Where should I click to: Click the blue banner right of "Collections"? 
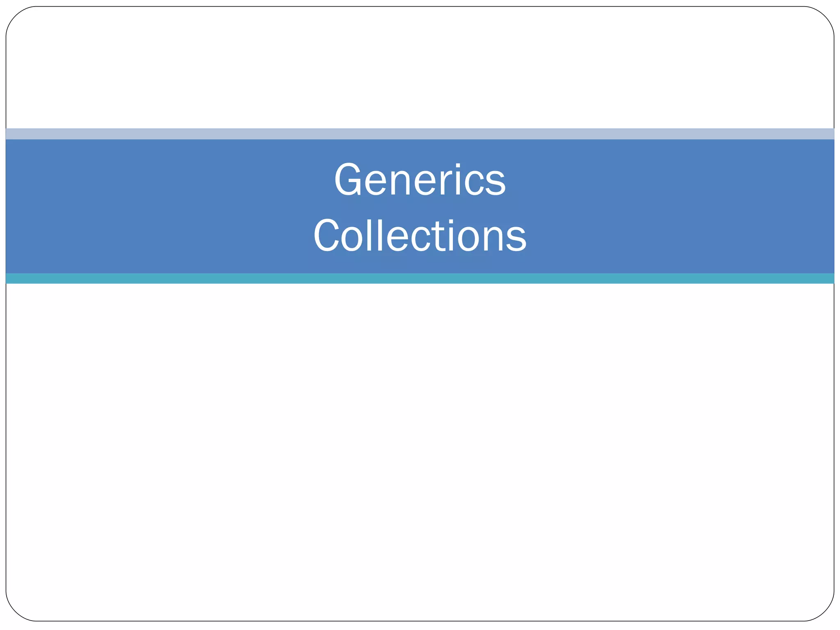pyautogui.click(x=677, y=236)
